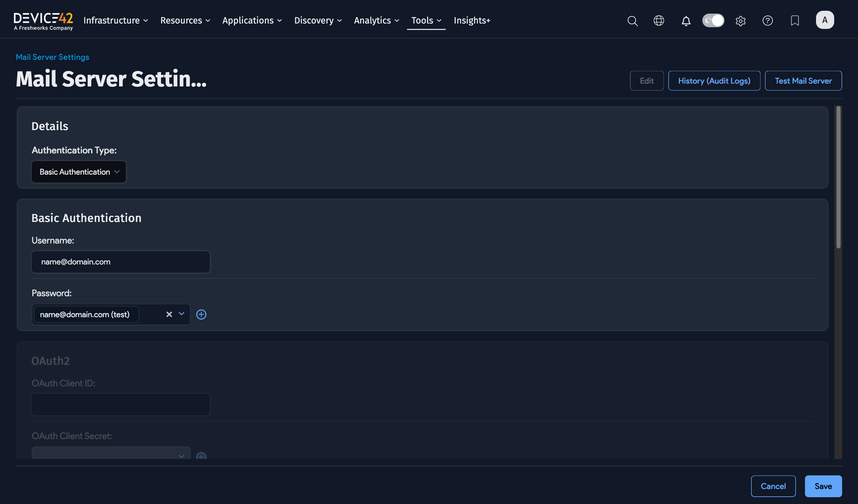The width and height of the screenshot is (858, 504).
Task: Open the Tools menu
Action: [426, 20]
